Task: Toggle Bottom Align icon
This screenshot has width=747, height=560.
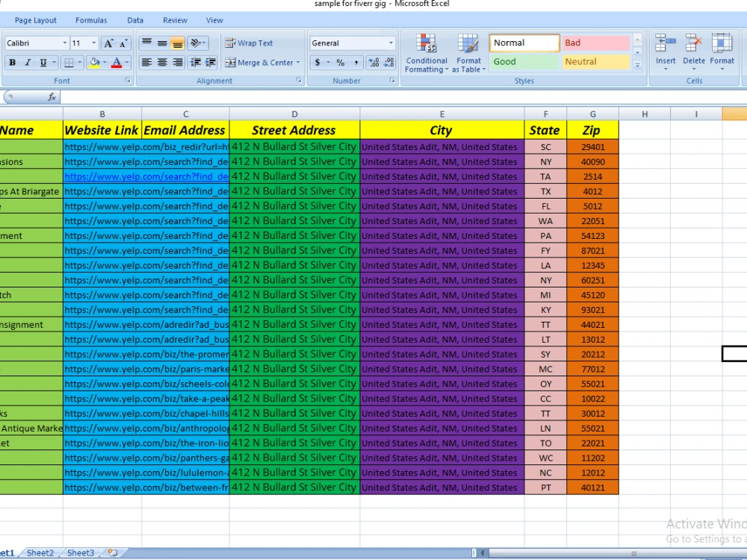Action: [177, 43]
